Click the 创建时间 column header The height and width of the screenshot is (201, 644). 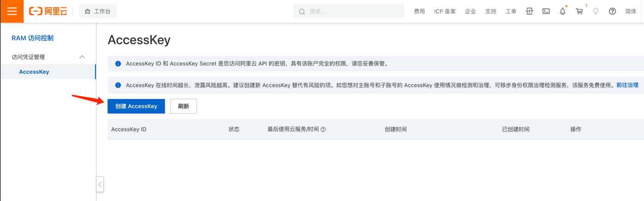396,129
